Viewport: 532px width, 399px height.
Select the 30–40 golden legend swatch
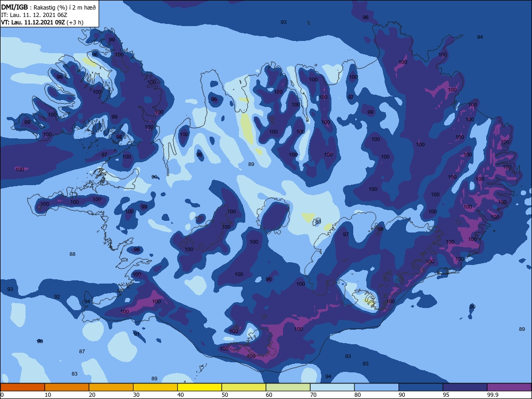pyautogui.click(x=155, y=387)
